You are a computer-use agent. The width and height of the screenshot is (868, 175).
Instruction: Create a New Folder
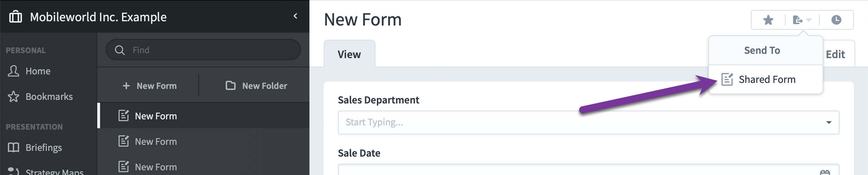[x=256, y=86]
